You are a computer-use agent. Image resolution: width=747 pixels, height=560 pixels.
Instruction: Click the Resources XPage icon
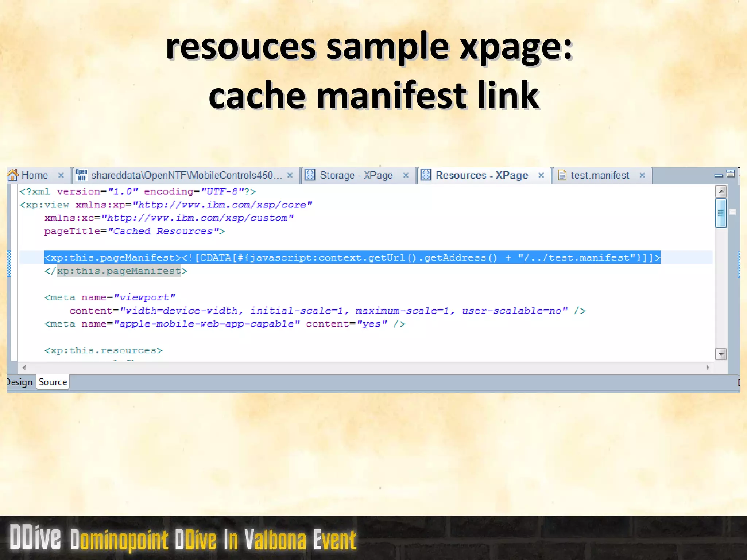point(426,175)
